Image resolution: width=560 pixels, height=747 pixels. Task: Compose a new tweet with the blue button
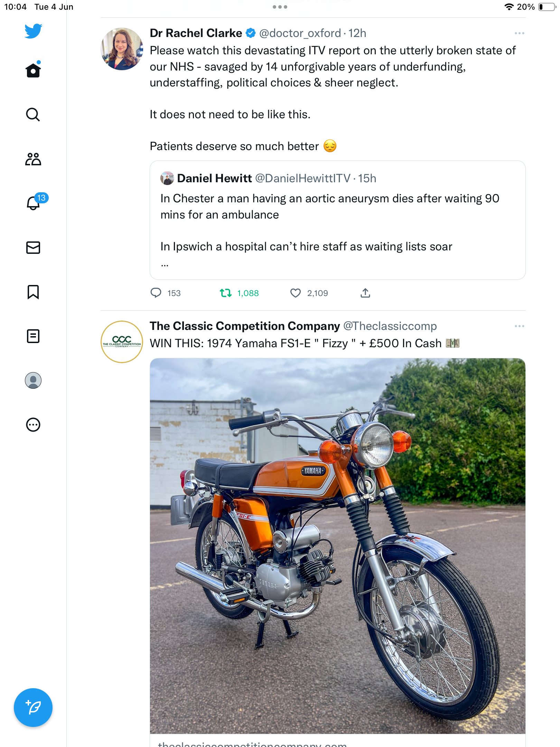tap(33, 708)
